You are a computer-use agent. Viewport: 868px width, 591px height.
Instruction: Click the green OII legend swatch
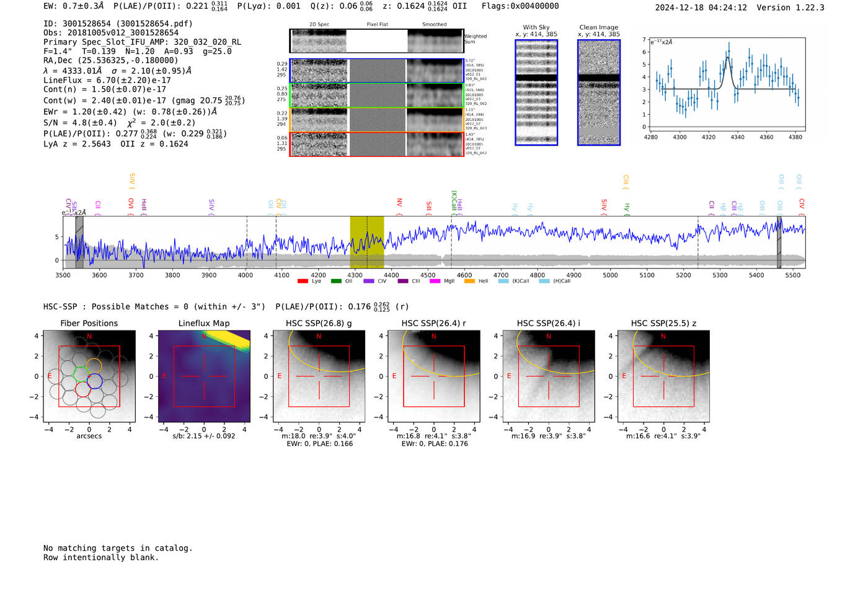[336, 282]
